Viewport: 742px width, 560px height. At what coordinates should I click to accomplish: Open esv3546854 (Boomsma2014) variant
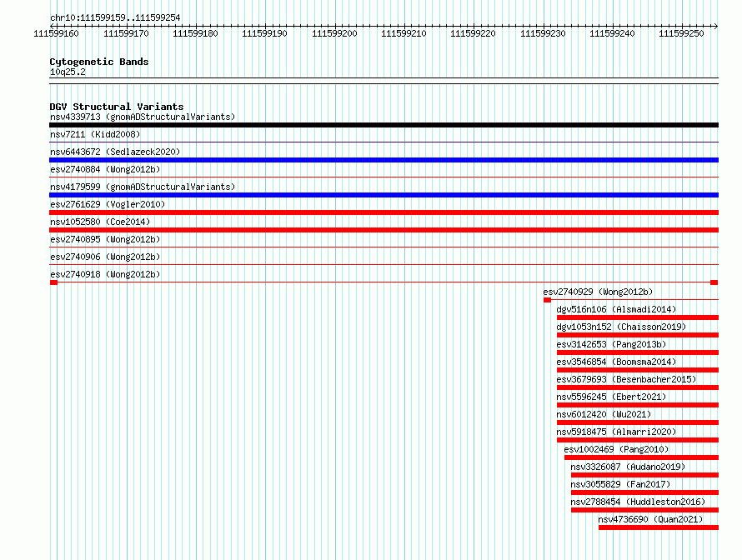[617, 362]
